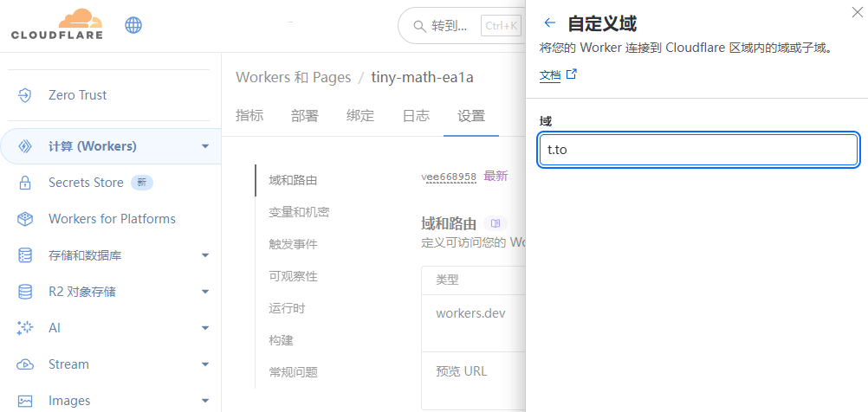Click the Workers 和 Pages breadcrumb
The height and width of the screenshot is (412, 868).
coord(294,77)
